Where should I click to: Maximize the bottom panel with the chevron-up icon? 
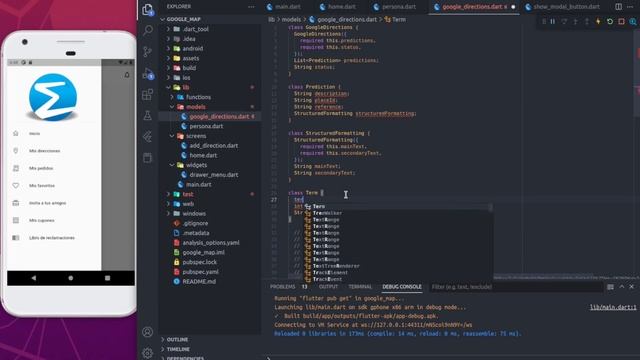pyautogui.click(x=622, y=287)
